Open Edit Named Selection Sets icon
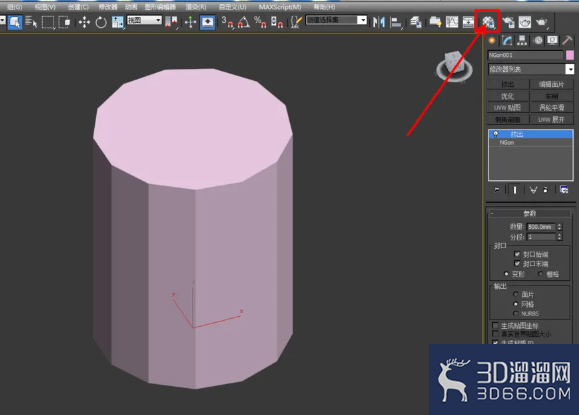Image resolution: width=579 pixels, height=415 pixels. 297,22
